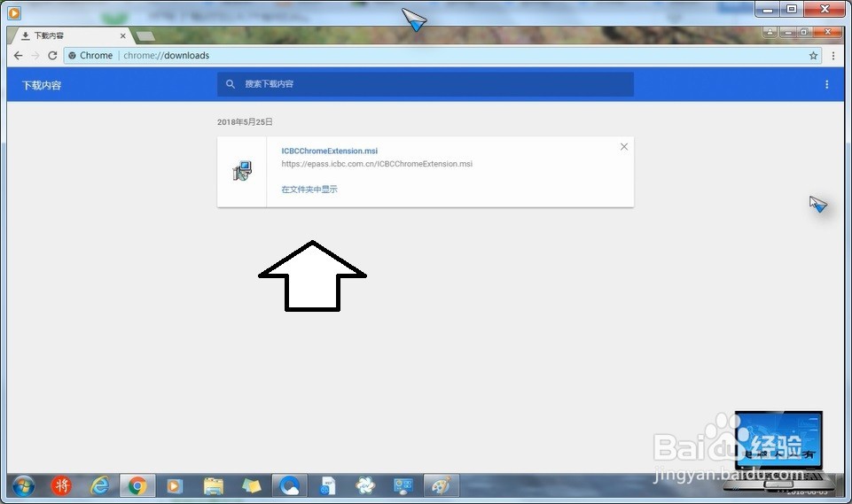Open Paint from the taskbar
Screen dimensions: 852x504
(442, 485)
